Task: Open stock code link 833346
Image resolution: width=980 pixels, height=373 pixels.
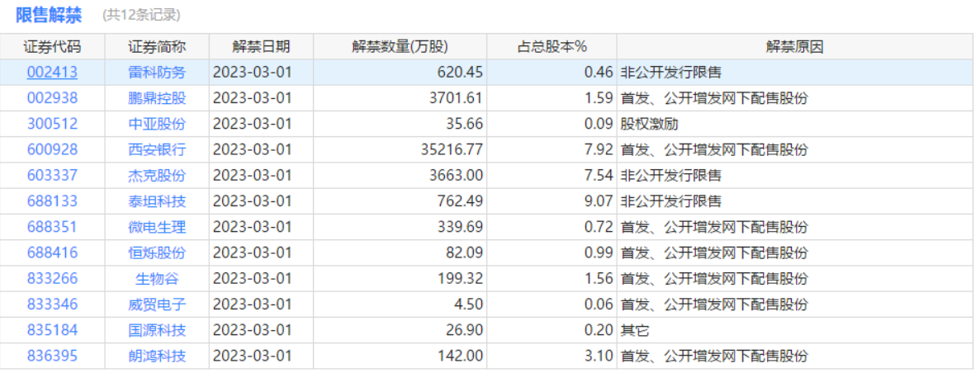Action: pos(53,305)
